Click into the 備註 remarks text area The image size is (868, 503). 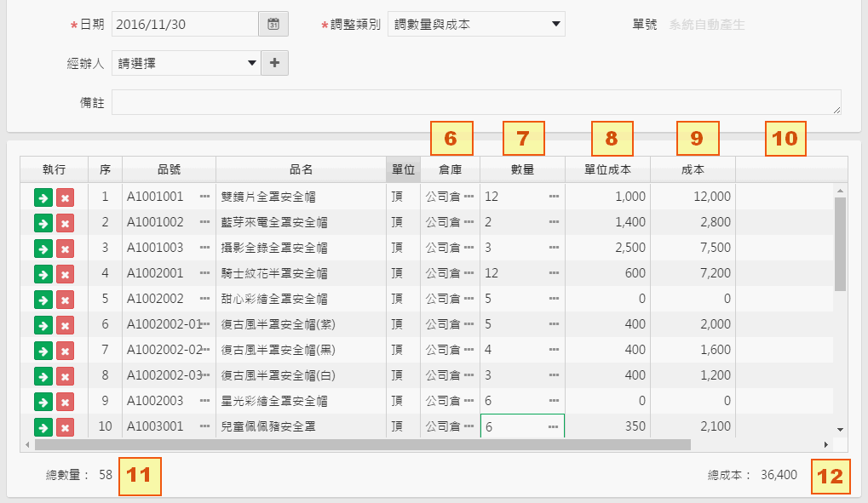click(x=477, y=102)
